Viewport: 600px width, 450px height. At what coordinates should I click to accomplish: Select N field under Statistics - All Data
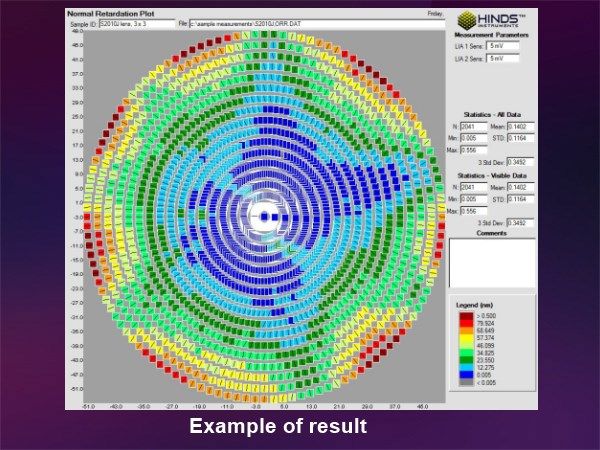474,127
